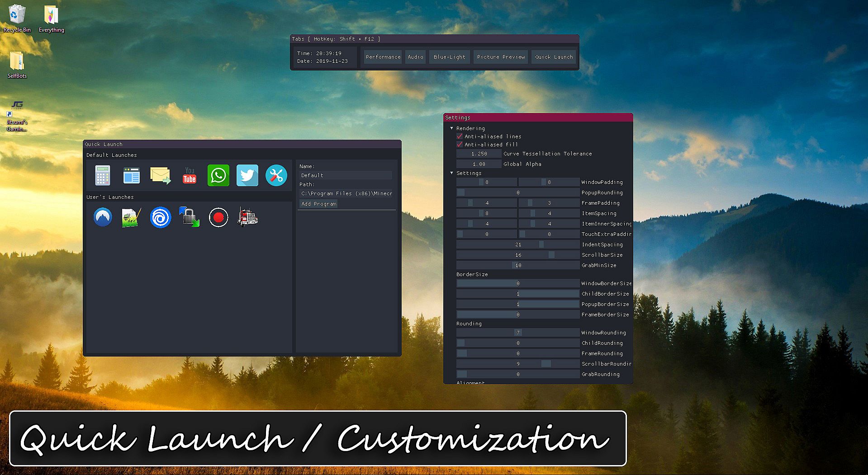Disable the Anti-aliased lines checkbox
The height and width of the screenshot is (475, 868).
coord(460,136)
